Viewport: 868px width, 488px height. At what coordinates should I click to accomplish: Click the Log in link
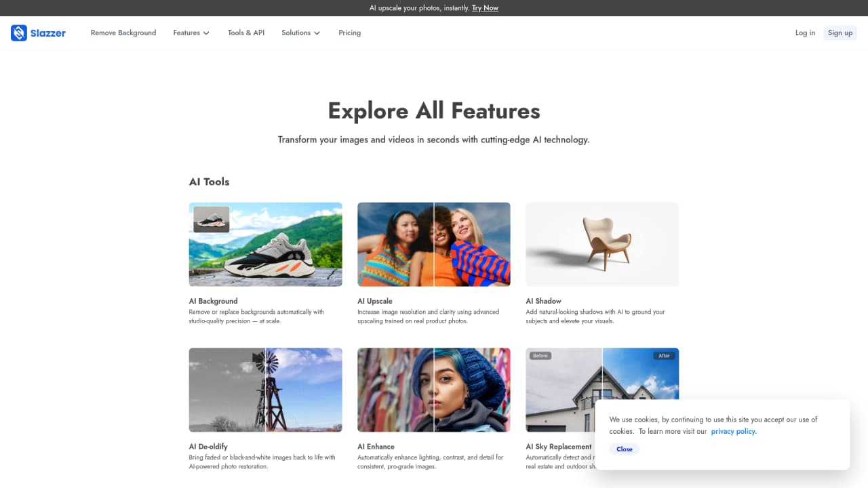[805, 33]
